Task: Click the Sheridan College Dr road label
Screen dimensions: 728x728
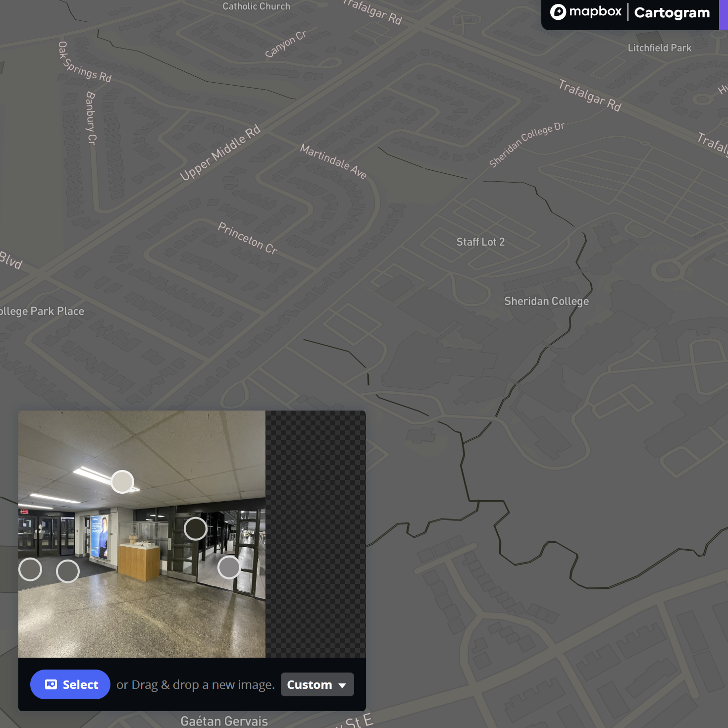Action: click(x=526, y=145)
